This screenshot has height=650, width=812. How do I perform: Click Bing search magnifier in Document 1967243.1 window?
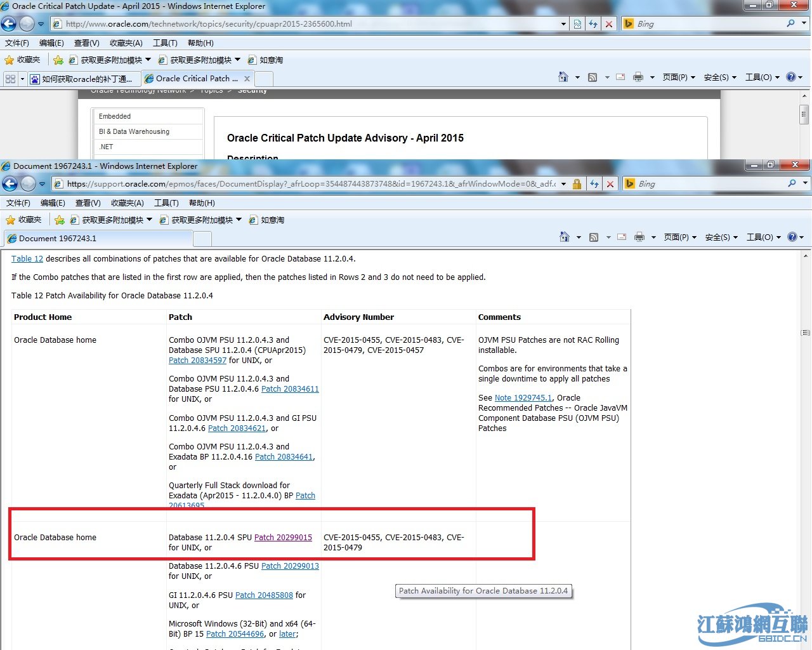[792, 183]
